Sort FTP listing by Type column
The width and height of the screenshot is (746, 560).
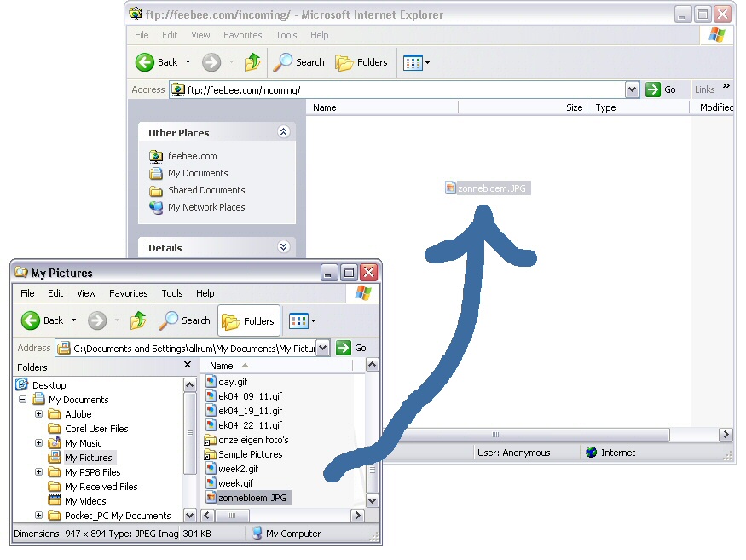[x=639, y=107]
